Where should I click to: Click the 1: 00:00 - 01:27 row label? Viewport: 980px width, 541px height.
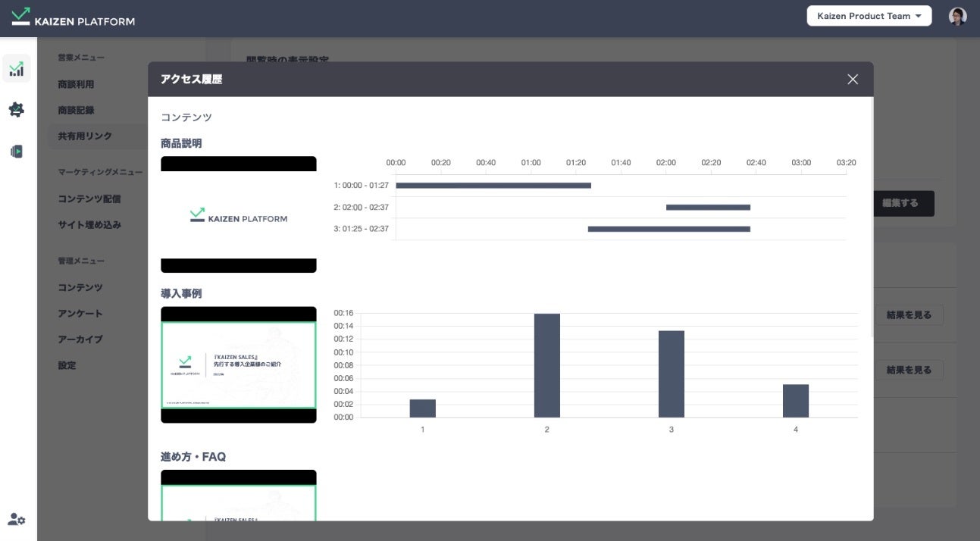[x=362, y=186]
